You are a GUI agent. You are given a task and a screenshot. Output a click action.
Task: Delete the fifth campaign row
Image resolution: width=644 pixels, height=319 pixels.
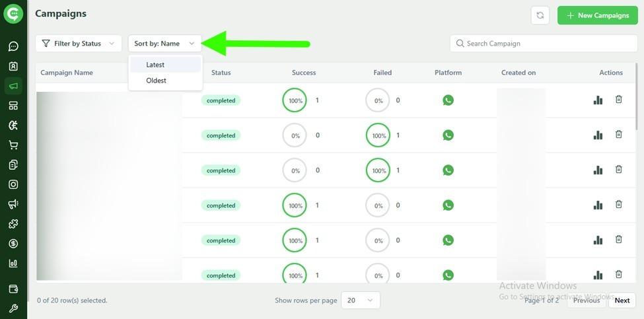pyautogui.click(x=618, y=239)
